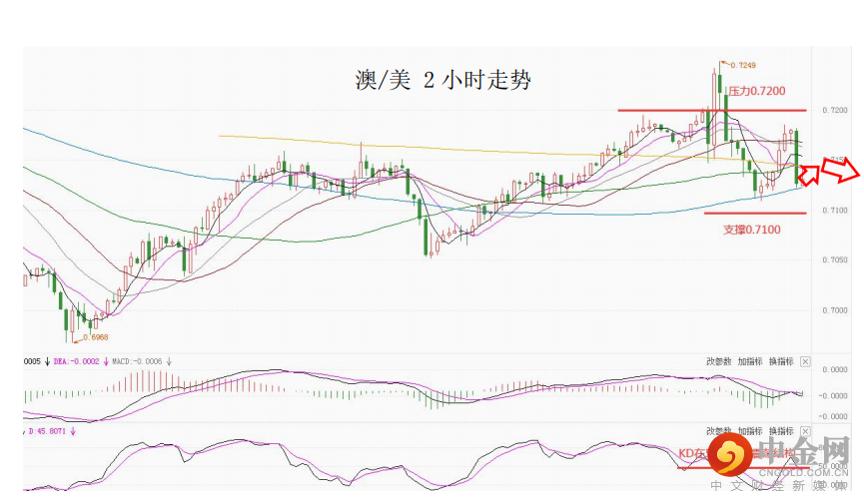This screenshot has width=864, height=504.
Task: Close the MACD indicator panel
Action: pyautogui.click(x=806, y=361)
